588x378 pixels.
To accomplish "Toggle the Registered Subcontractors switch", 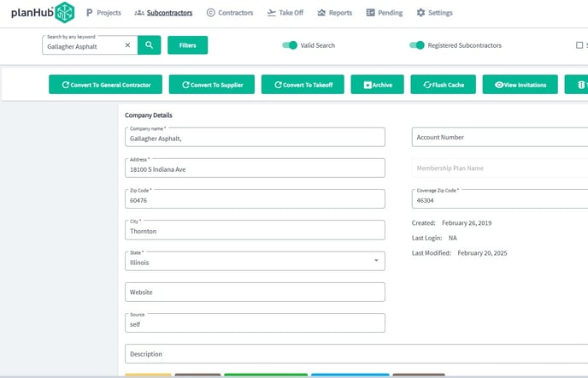I will coord(416,45).
